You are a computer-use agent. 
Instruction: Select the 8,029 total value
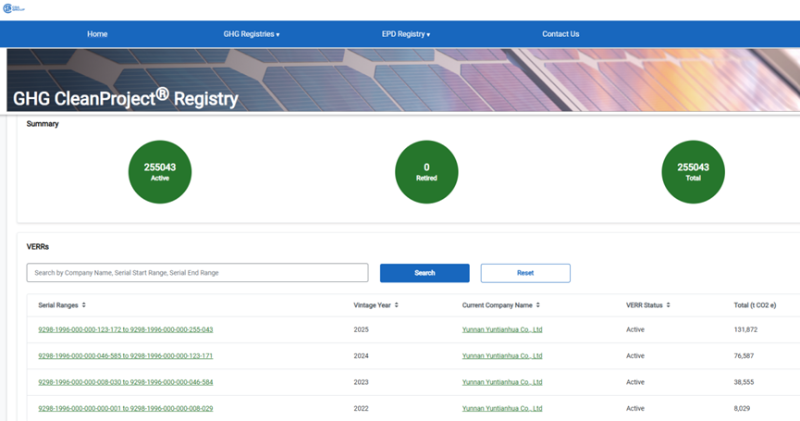point(741,408)
